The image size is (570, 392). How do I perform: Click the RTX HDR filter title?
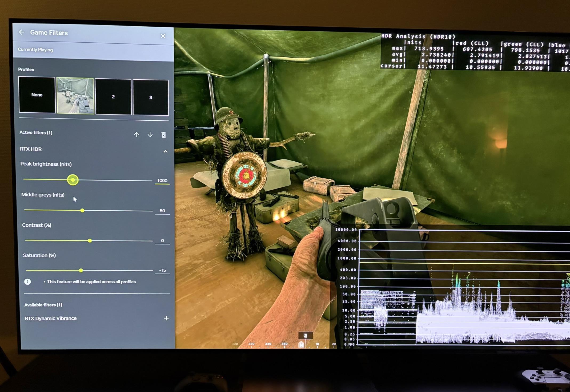(31, 149)
